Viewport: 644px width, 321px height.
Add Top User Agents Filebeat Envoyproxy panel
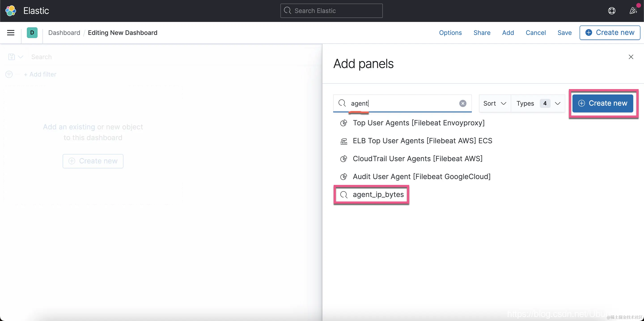coord(418,123)
